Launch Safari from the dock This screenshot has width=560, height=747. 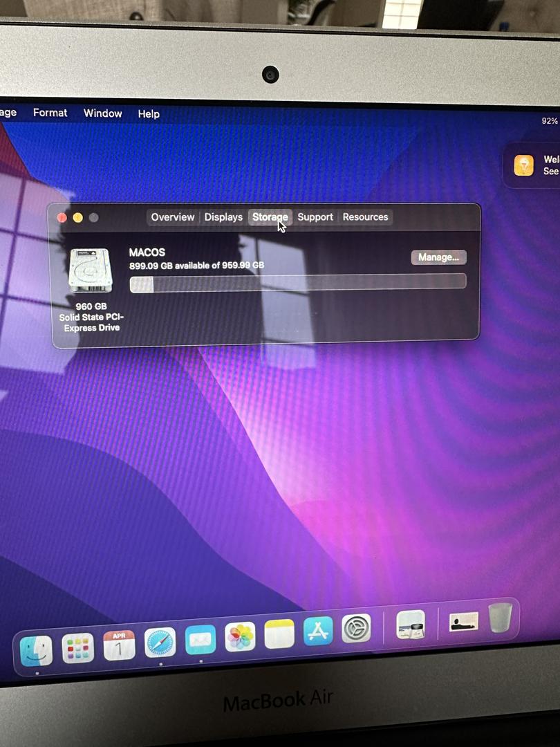[160, 642]
